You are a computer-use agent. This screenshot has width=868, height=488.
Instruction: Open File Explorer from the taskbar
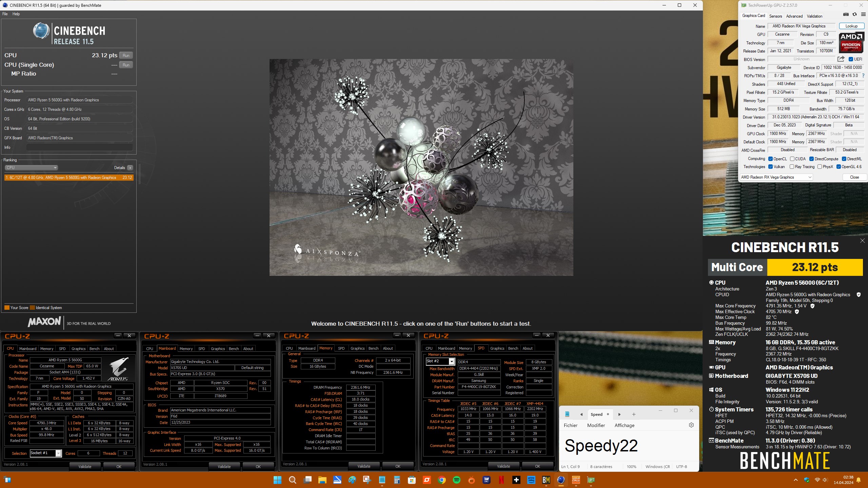pyautogui.click(x=322, y=480)
